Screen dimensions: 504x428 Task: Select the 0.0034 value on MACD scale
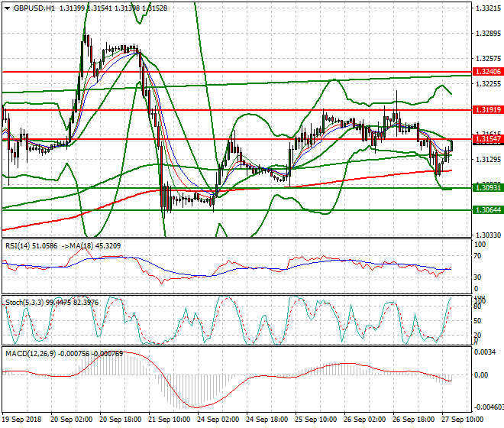(485, 352)
